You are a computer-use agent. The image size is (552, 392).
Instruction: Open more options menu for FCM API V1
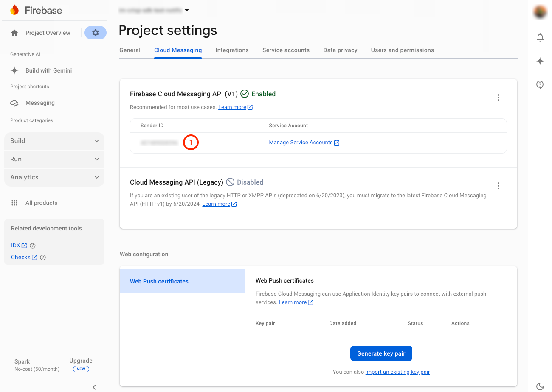point(498,98)
